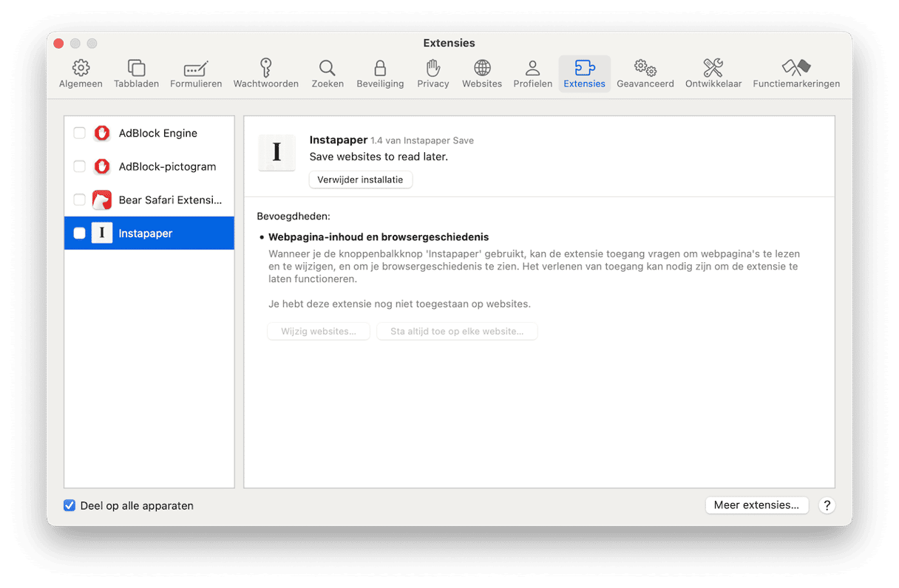899x588 pixels.
Task: Close the Extensies settings window
Action: 59,44
